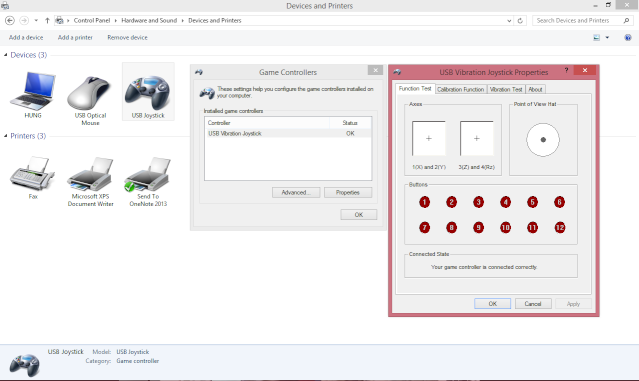
Task: Expand the Control Panel breadcrumb arrow
Action: coord(116,20)
